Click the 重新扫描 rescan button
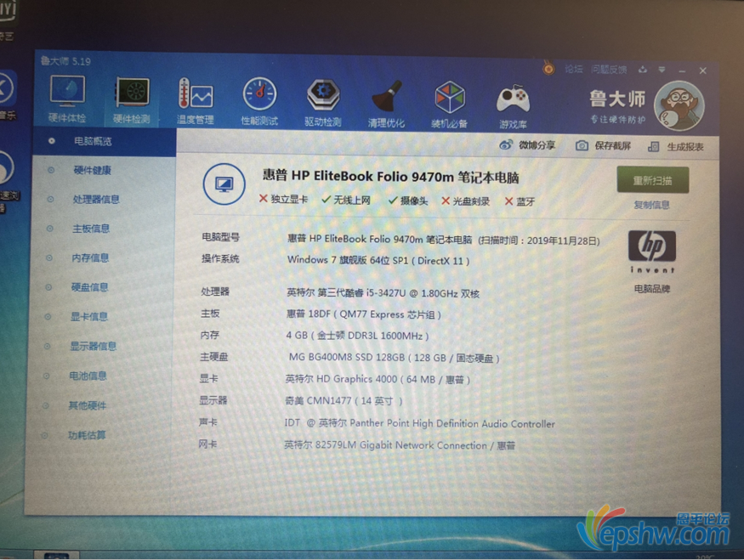Image resolution: width=744 pixels, height=560 pixels. 653,179
